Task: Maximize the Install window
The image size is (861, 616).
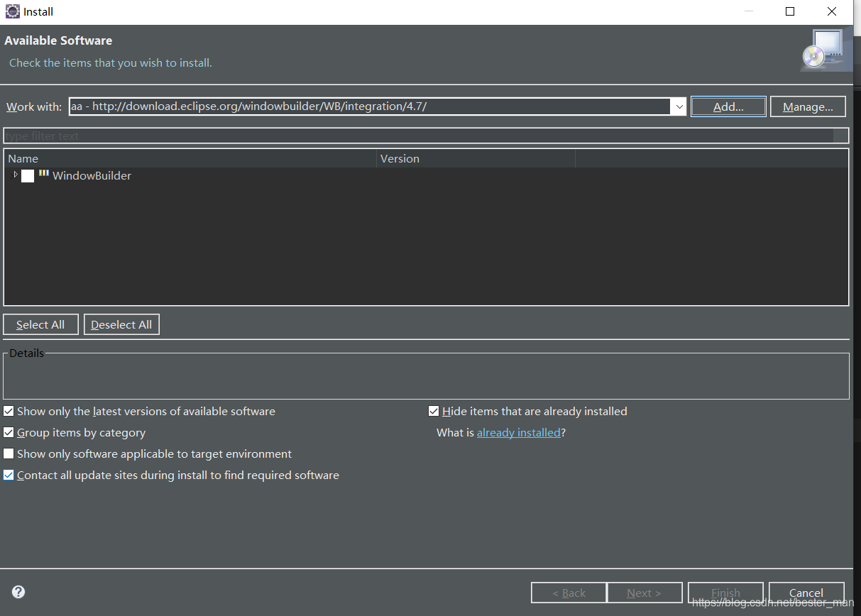Action: [x=790, y=11]
